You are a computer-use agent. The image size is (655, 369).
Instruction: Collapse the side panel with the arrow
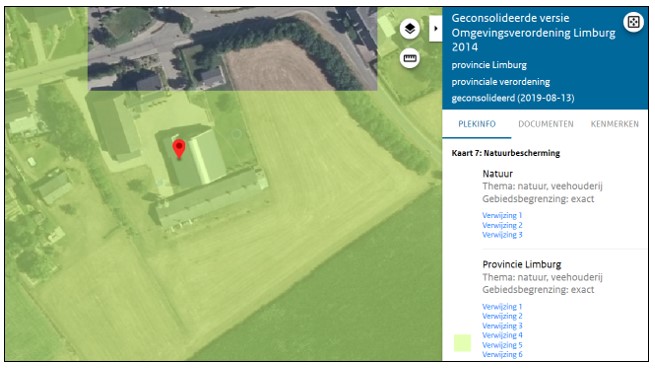tap(435, 28)
